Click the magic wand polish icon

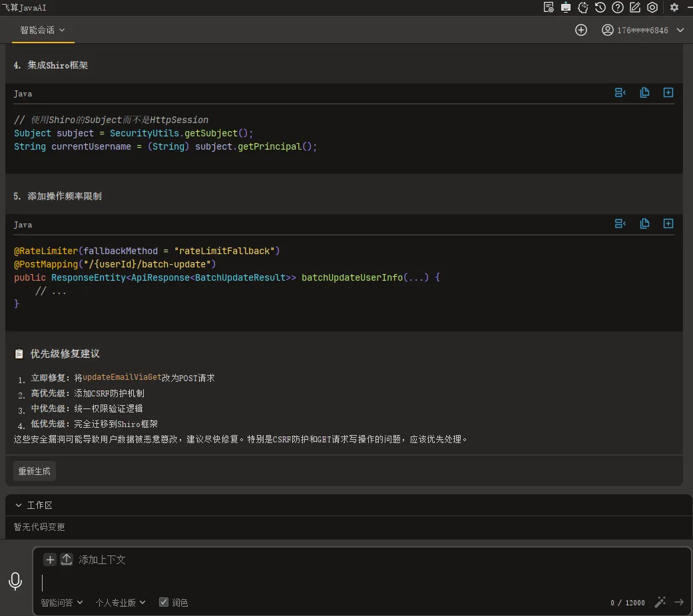pos(660,602)
